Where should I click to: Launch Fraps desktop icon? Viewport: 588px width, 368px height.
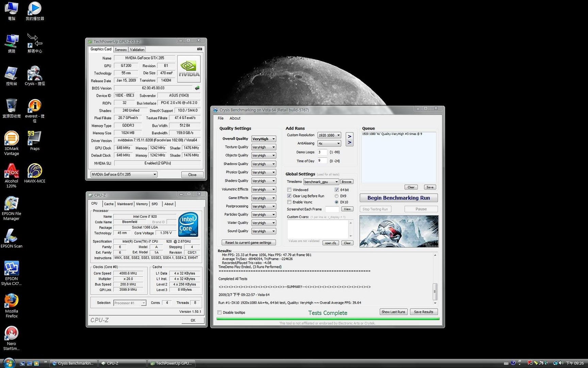(35, 140)
